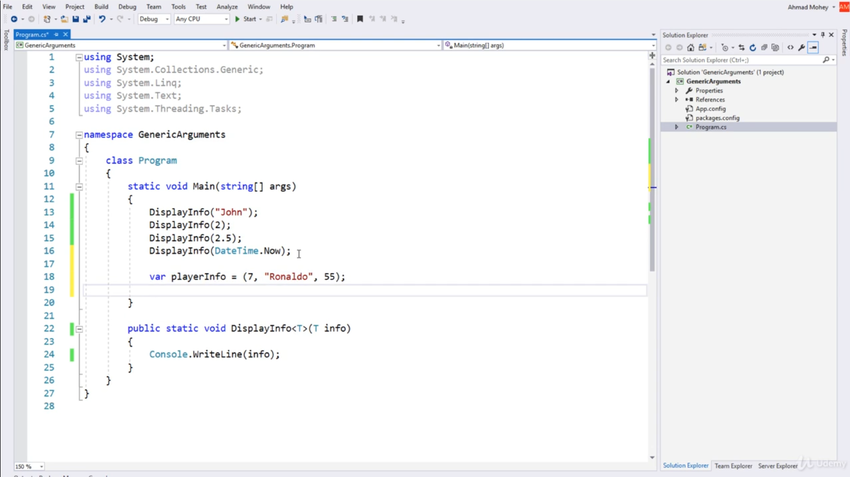Image resolution: width=850 pixels, height=477 pixels.
Task: Click the Find in Files toolbar icon
Action: (x=284, y=19)
